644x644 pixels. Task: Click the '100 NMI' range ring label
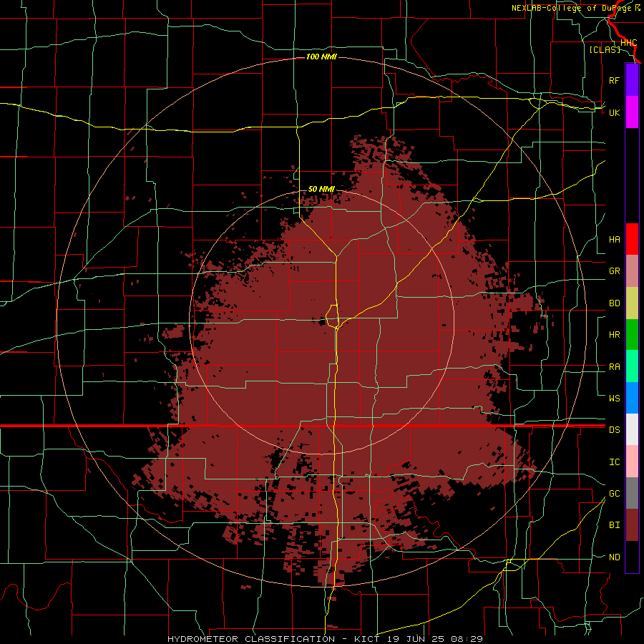pos(321,57)
